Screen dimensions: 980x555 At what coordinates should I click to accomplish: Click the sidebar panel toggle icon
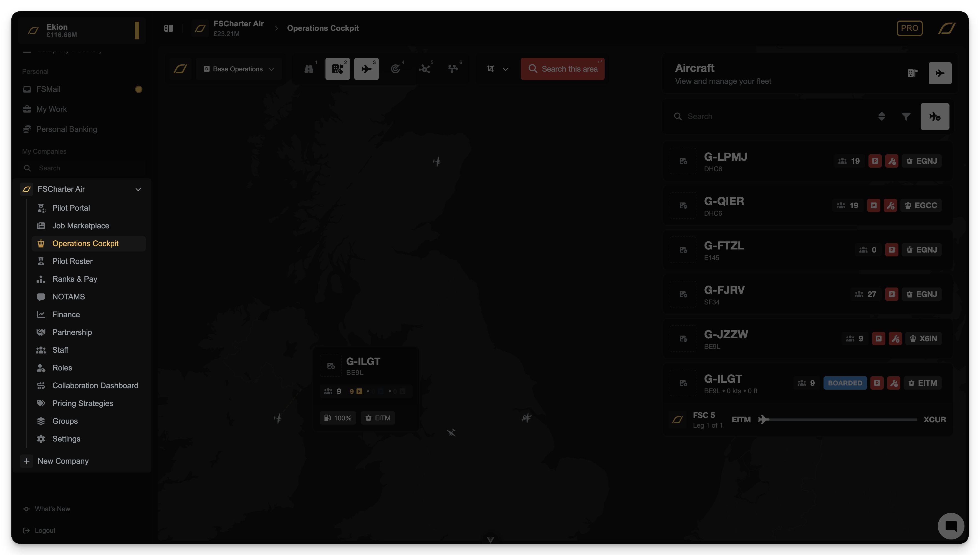point(168,28)
